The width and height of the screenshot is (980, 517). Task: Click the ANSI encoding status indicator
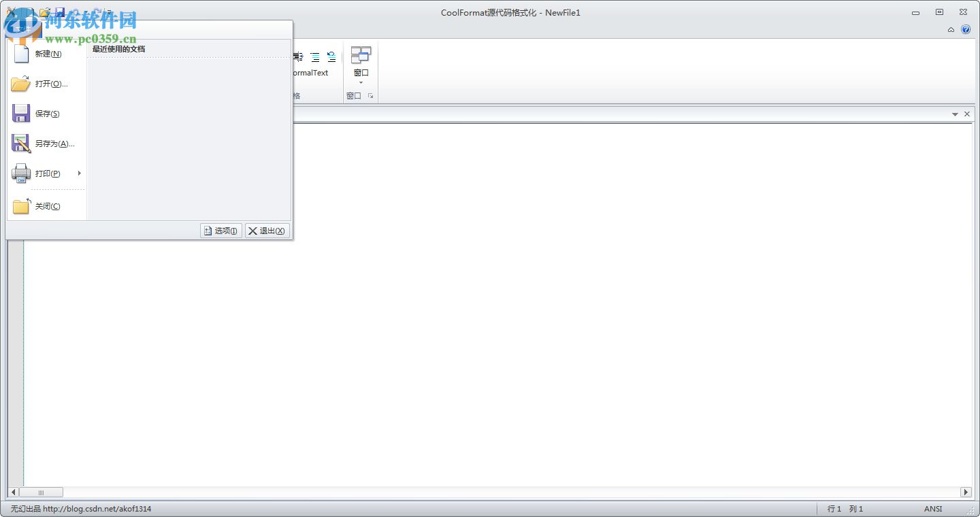[x=933, y=509]
